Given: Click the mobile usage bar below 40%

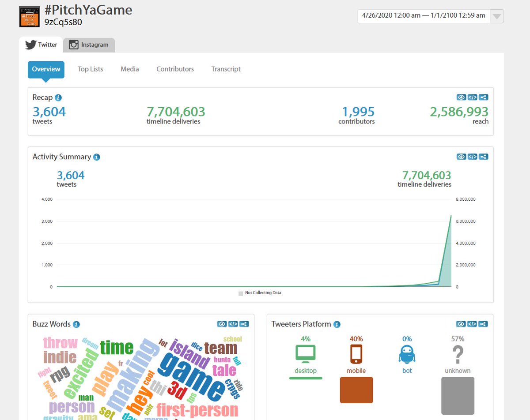Looking at the screenshot, I should 356,390.
